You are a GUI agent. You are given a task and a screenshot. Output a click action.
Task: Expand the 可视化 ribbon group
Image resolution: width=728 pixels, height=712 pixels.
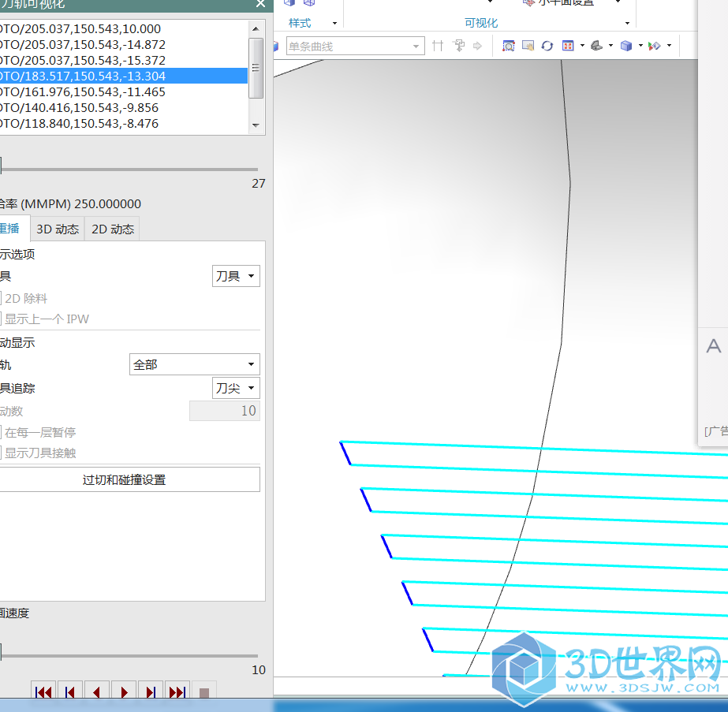point(627,23)
